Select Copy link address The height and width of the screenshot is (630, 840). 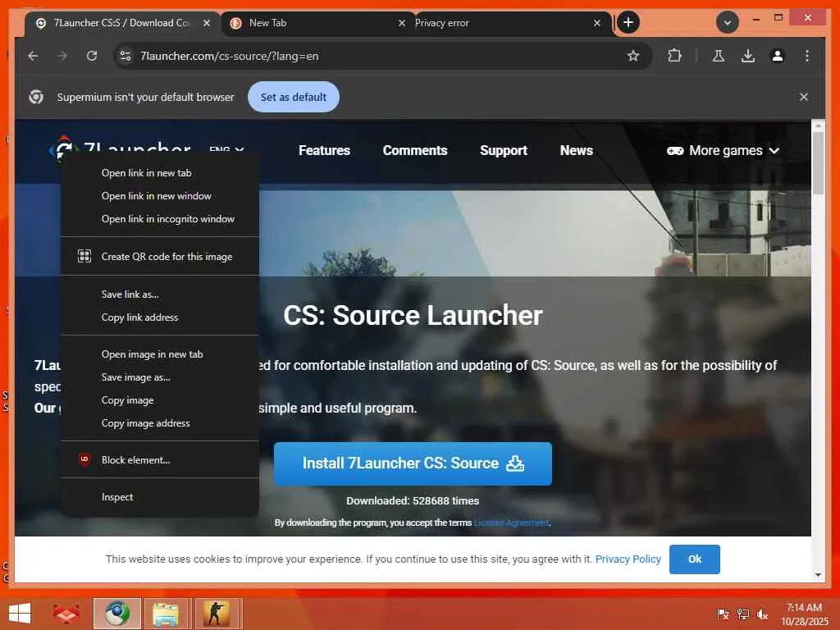click(x=160, y=317)
